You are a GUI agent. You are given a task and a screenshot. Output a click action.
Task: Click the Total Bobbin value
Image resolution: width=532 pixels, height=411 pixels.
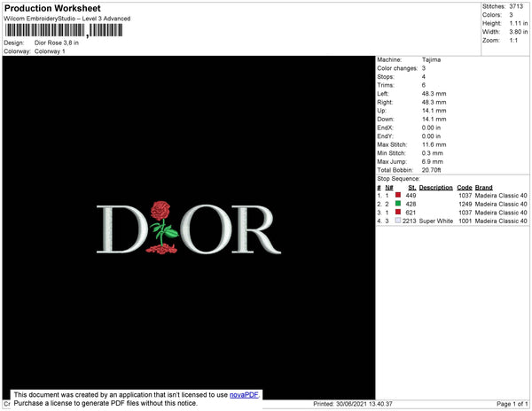point(431,170)
